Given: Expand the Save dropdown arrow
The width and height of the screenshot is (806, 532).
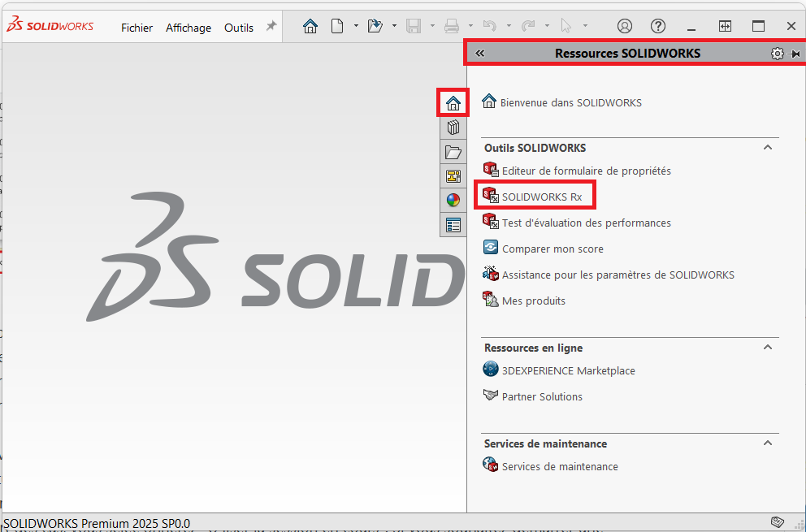Looking at the screenshot, I should (432, 26).
